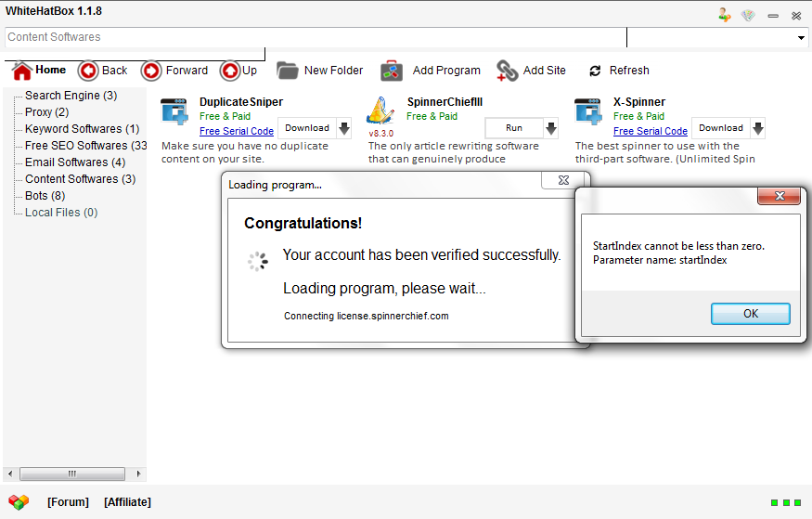Viewport: 812px width, 519px height.
Task: Expand the DuplicateSniper Download arrow
Action: (x=343, y=128)
